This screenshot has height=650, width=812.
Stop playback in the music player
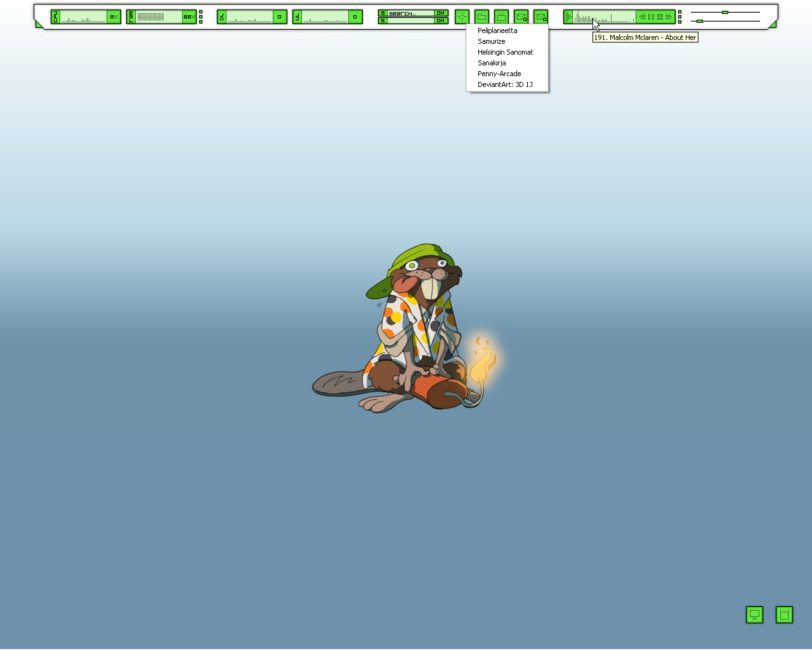tap(660, 17)
